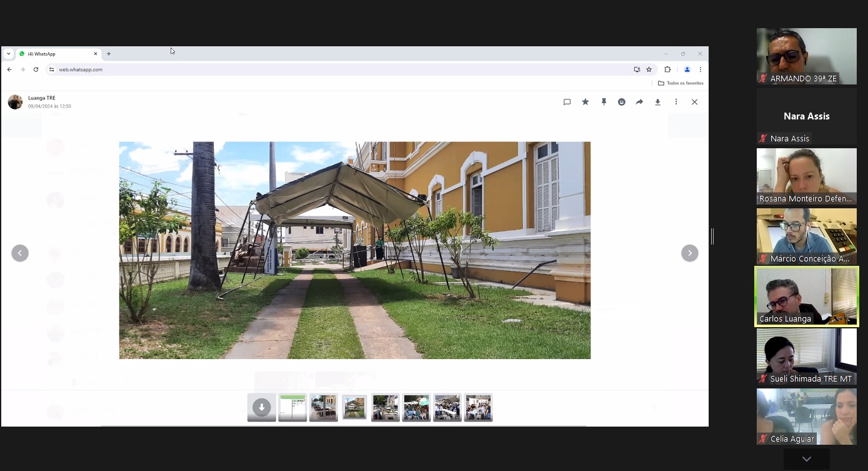This screenshot has height=471, width=868.
Task: Show more participants with the down chevron
Action: tap(806, 459)
